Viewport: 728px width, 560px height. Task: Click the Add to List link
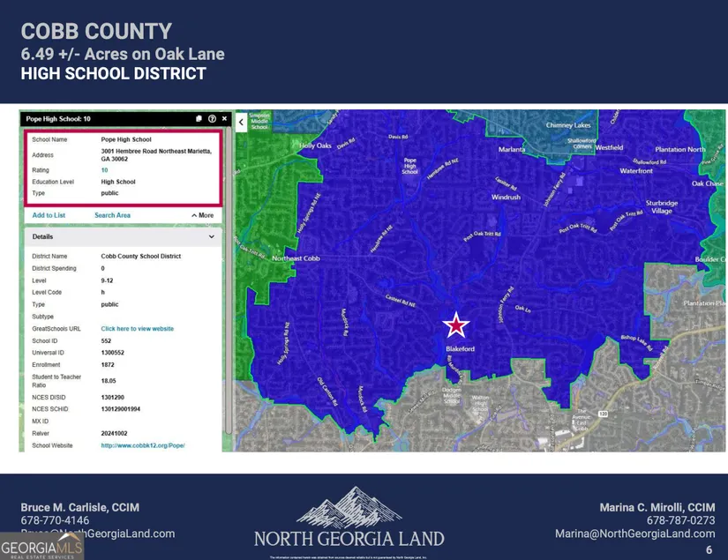click(x=49, y=215)
